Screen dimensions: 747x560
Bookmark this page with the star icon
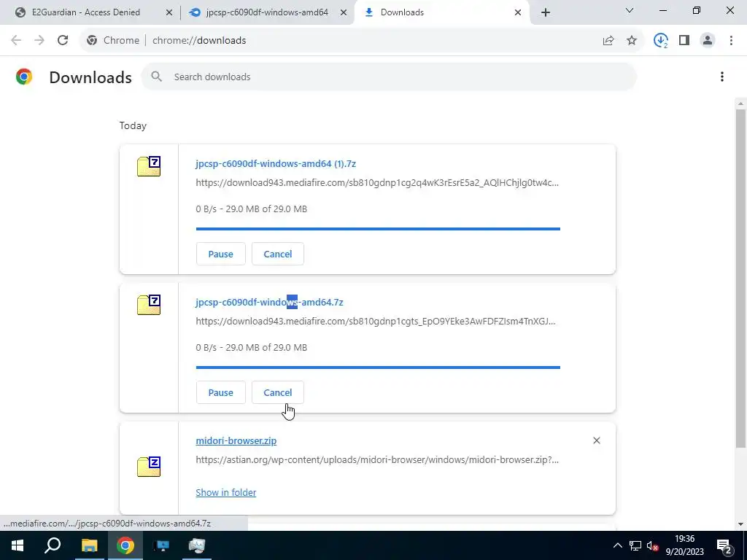[x=632, y=41]
